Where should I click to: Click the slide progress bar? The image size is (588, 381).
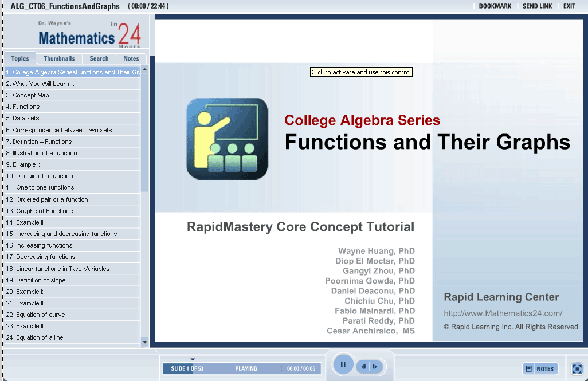(242, 368)
